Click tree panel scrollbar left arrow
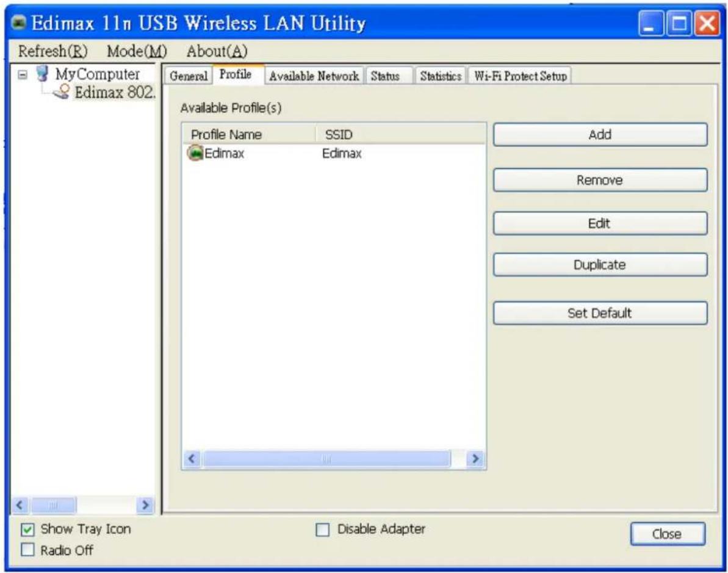This screenshot has height=573, width=728. click(x=20, y=505)
